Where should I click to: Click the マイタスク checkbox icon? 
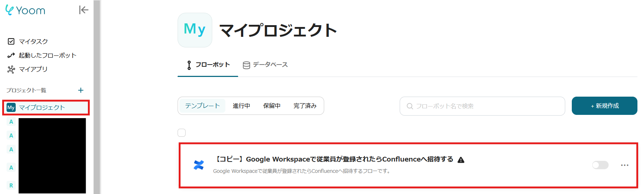(11, 42)
